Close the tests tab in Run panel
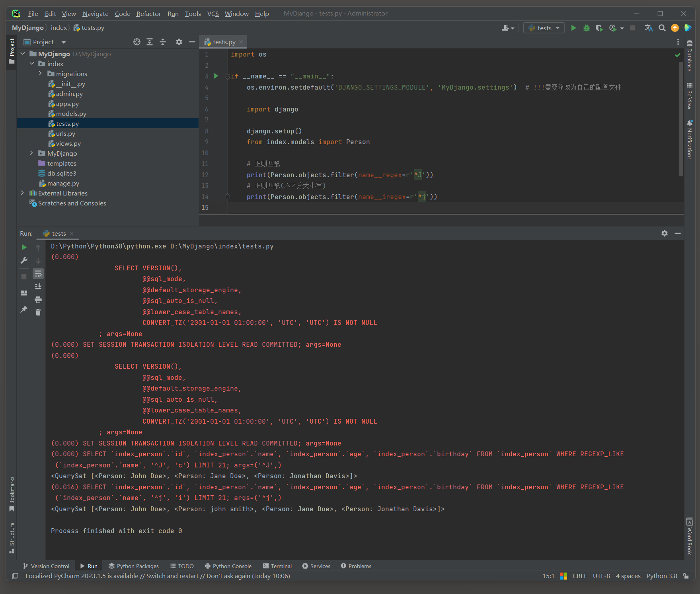Viewport: 700px width, 594px height. 72,234
